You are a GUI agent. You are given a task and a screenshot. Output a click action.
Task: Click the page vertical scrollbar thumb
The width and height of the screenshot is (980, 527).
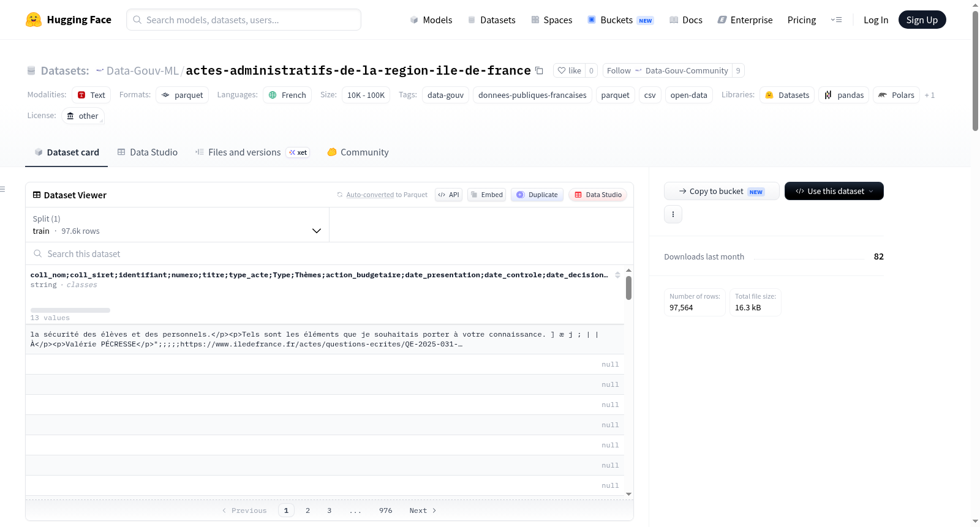click(975, 71)
